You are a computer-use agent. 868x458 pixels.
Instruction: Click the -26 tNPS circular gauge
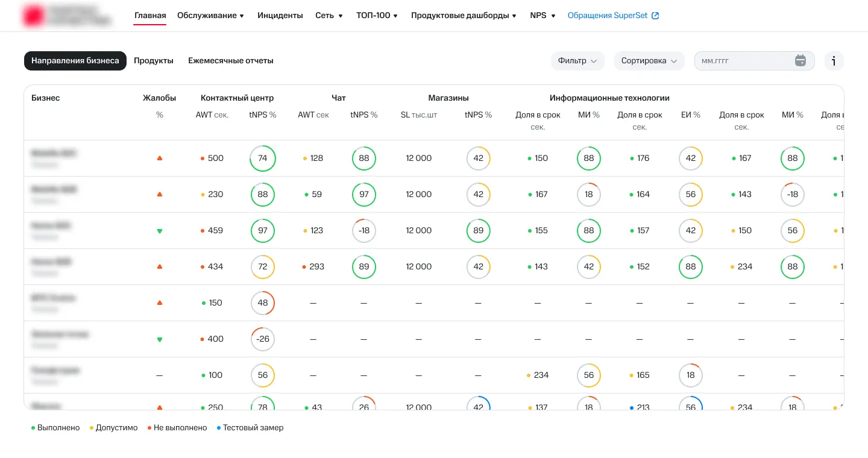(263, 339)
